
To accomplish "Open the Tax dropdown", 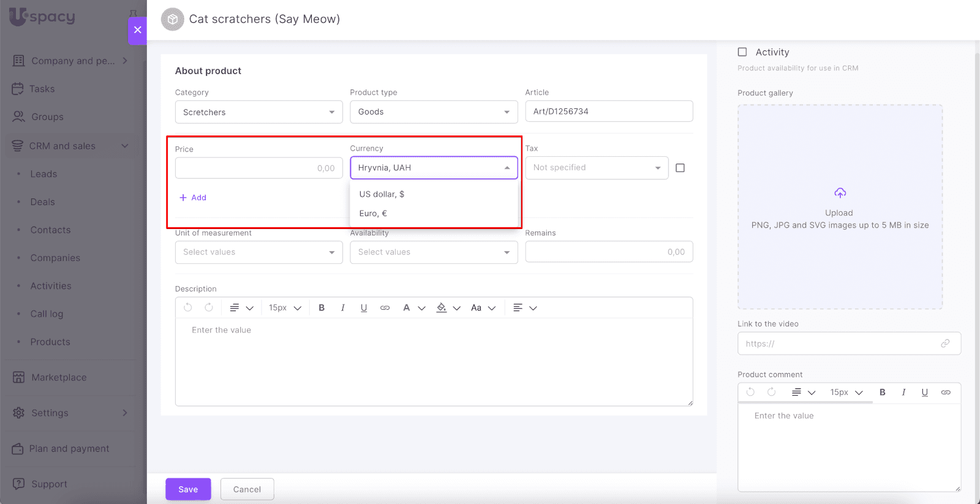I will [596, 168].
